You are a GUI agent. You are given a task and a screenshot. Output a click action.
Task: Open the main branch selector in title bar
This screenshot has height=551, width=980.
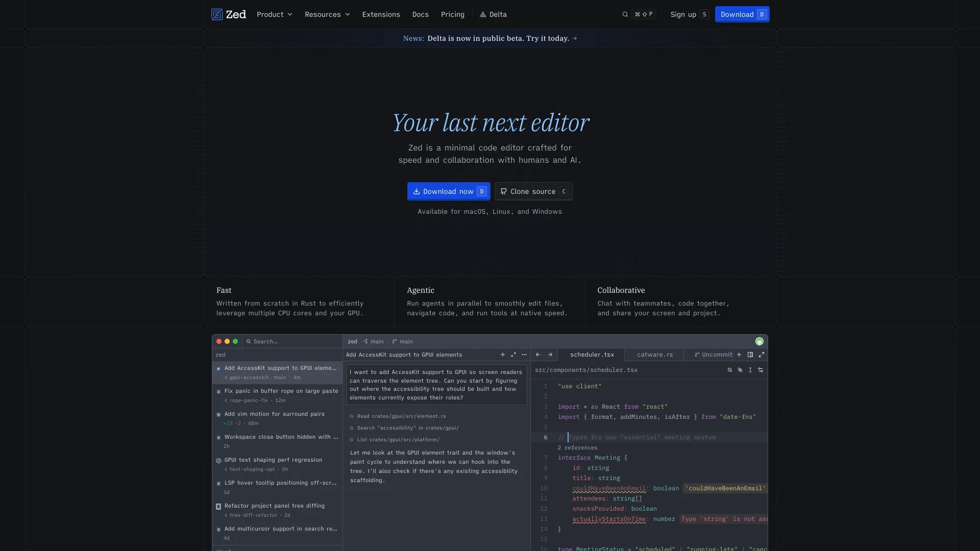point(403,341)
